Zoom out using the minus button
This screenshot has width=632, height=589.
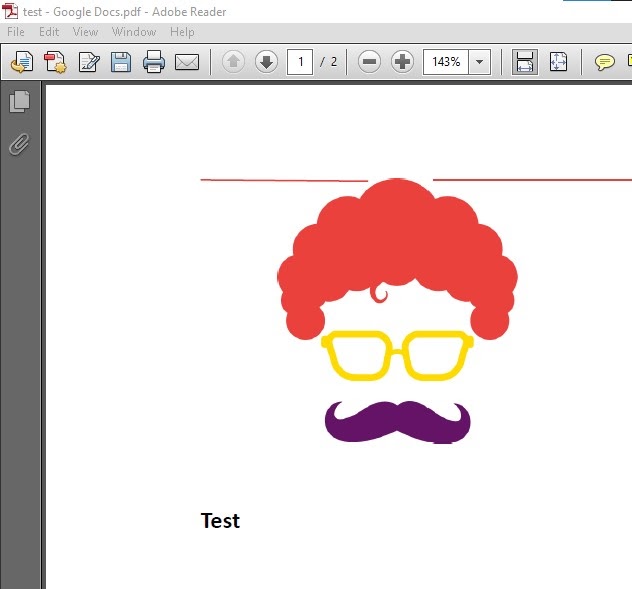pos(369,62)
